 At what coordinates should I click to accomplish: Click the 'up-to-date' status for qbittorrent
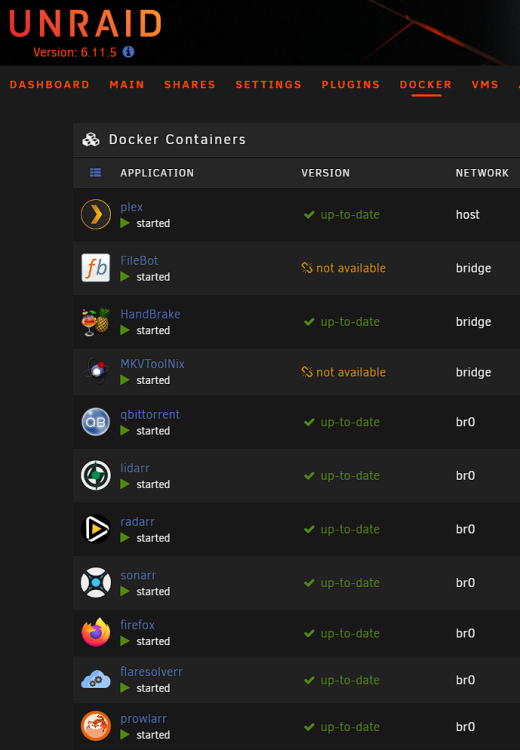tap(350, 422)
